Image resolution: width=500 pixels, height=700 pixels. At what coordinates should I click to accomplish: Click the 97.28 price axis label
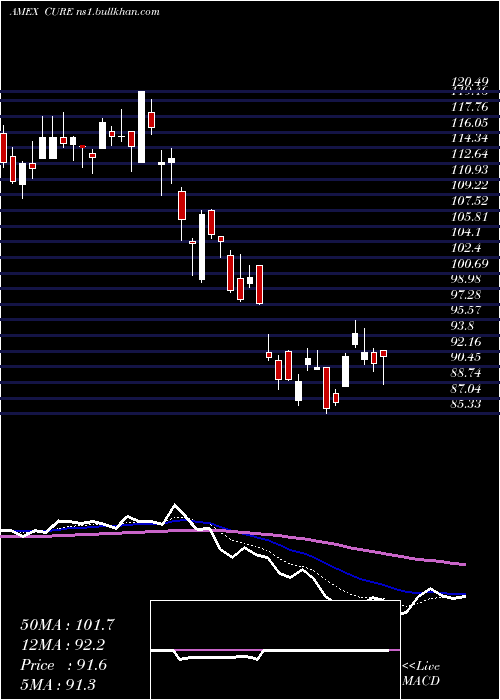467,294
